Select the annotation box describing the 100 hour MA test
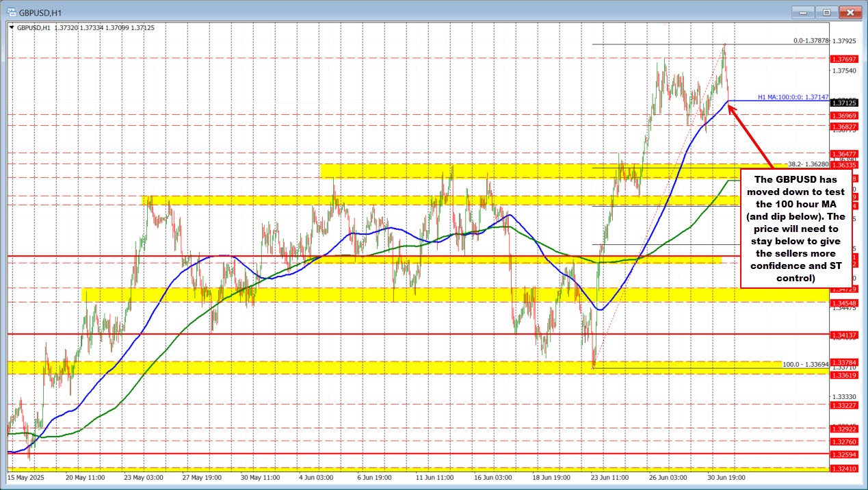The height and width of the screenshot is (490, 868). click(x=795, y=229)
